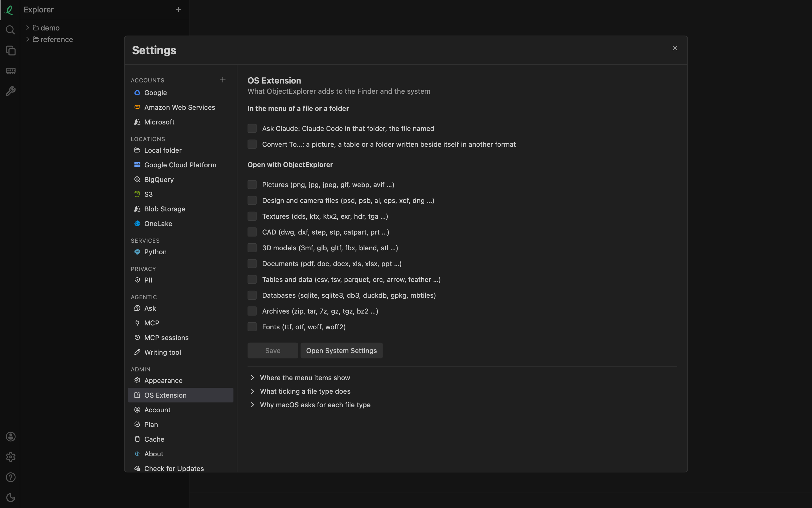Go to MCP sessions settings
This screenshot has height=508, width=812.
(180, 338)
